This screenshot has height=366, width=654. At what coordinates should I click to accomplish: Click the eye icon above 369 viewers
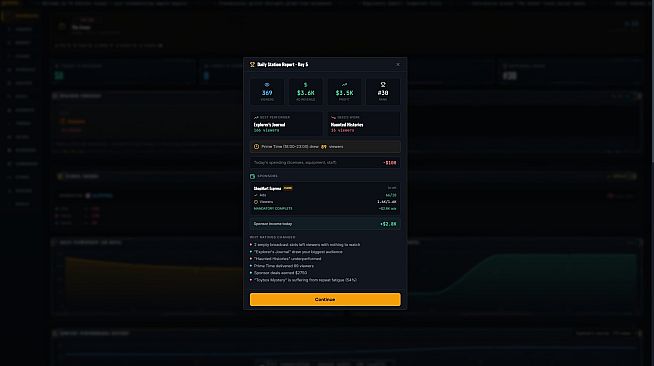(267, 85)
